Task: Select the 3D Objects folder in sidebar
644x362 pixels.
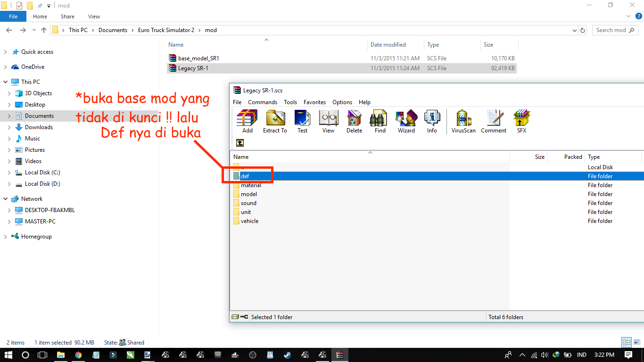Action: (x=38, y=93)
